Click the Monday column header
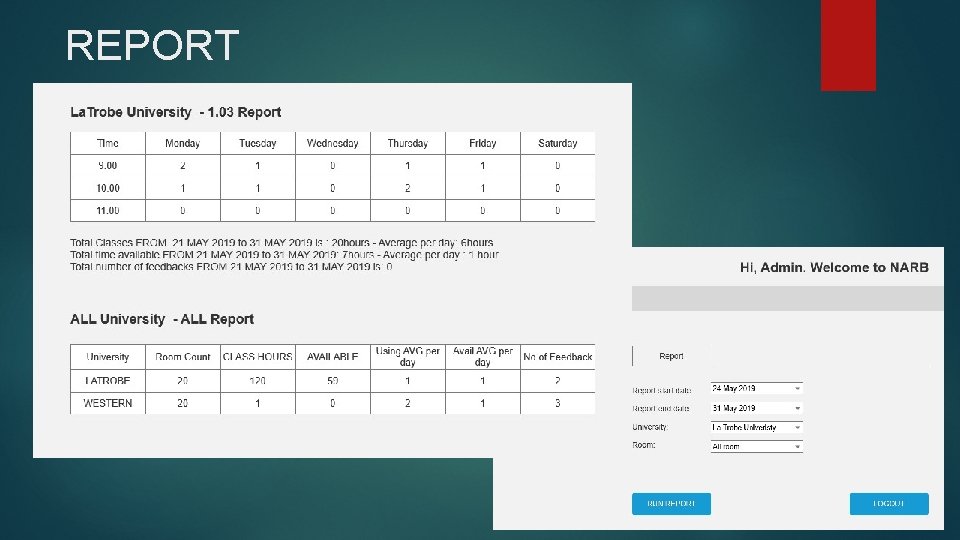The width and height of the screenshot is (960, 540). tap(182, 143)
